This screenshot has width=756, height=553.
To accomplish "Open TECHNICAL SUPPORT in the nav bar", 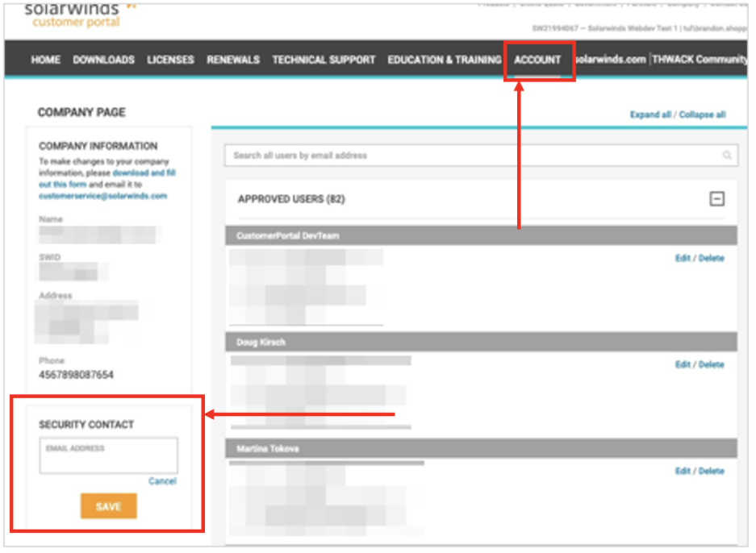I will click(324, 60).
